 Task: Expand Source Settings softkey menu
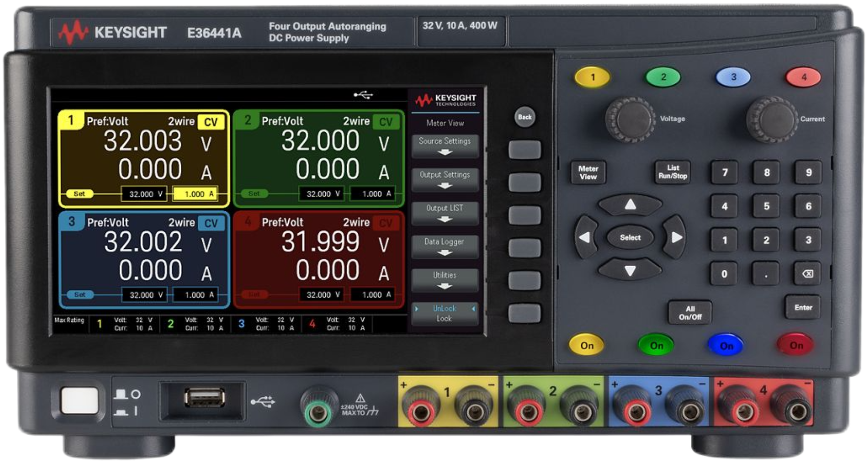pos(444,146)
